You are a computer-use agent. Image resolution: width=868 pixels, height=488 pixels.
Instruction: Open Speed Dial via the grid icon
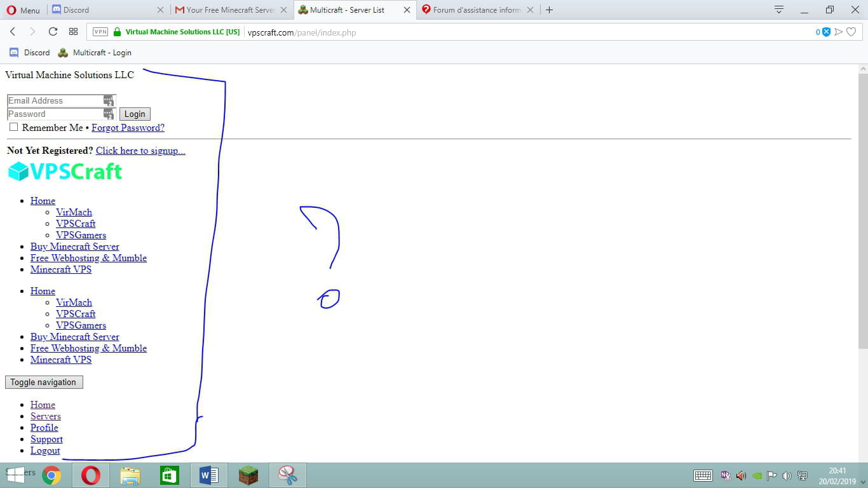click(x=73, y=32)
